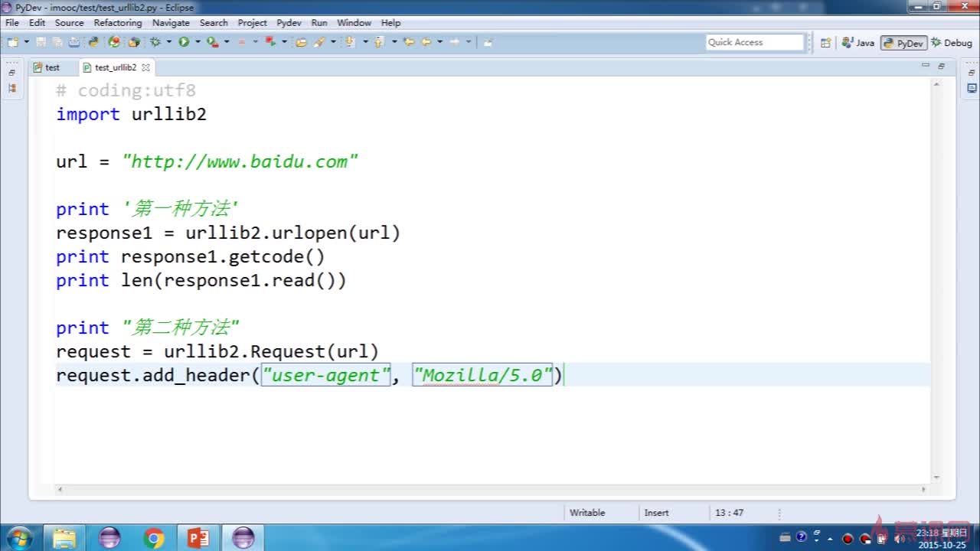Switch to the PyDev perspective
This screenshot has height=551, width=980.
click(903, 43)
